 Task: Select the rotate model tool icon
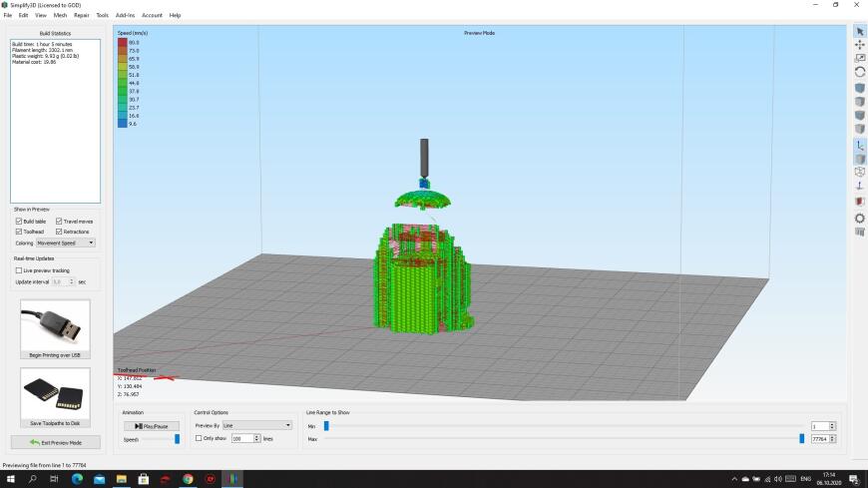860,72
